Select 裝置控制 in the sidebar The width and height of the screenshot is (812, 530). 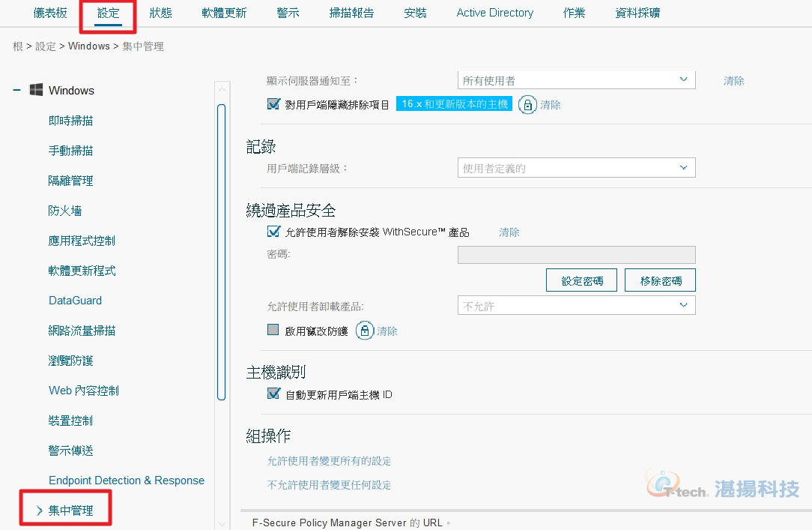(x=71, y=421)
